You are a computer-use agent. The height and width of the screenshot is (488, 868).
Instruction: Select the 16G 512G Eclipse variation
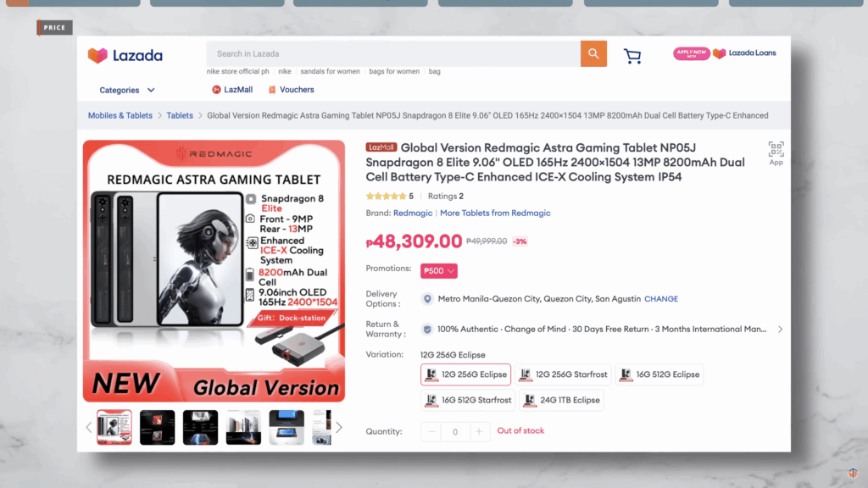pyautogui.click(x=659, y=374)
